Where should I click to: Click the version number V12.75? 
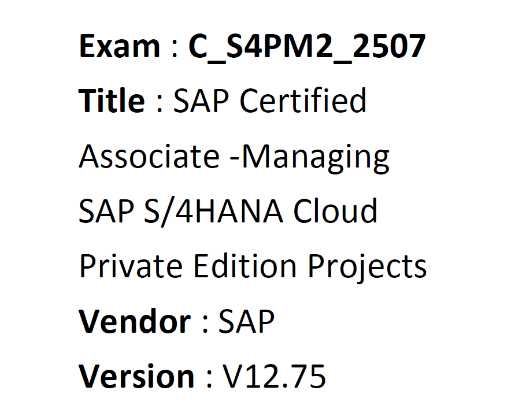(274, 376)
